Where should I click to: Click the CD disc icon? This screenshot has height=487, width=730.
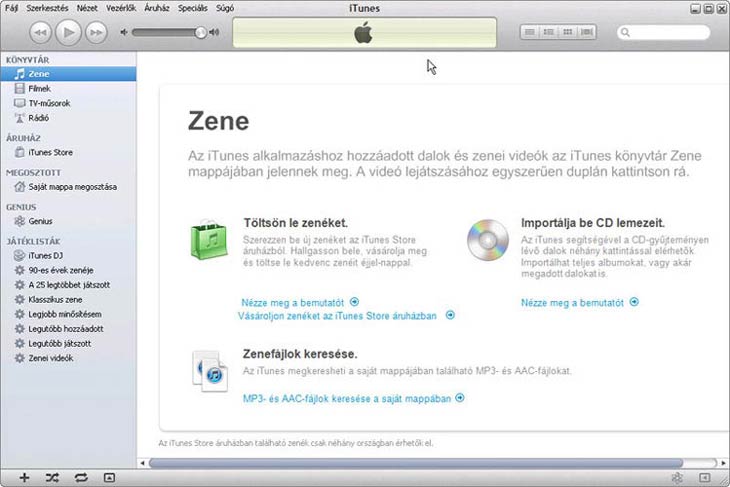coord(488,240)
